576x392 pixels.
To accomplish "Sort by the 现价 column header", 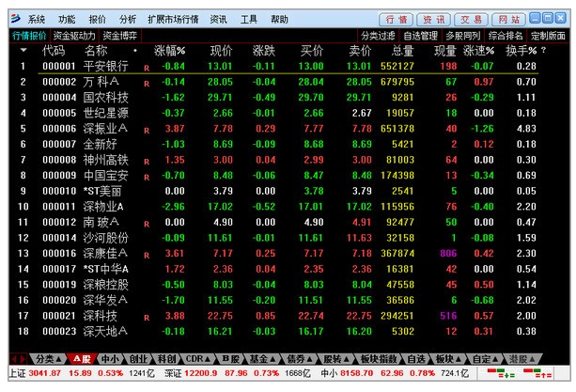I will pyautogui.click(x=221, y=51).
